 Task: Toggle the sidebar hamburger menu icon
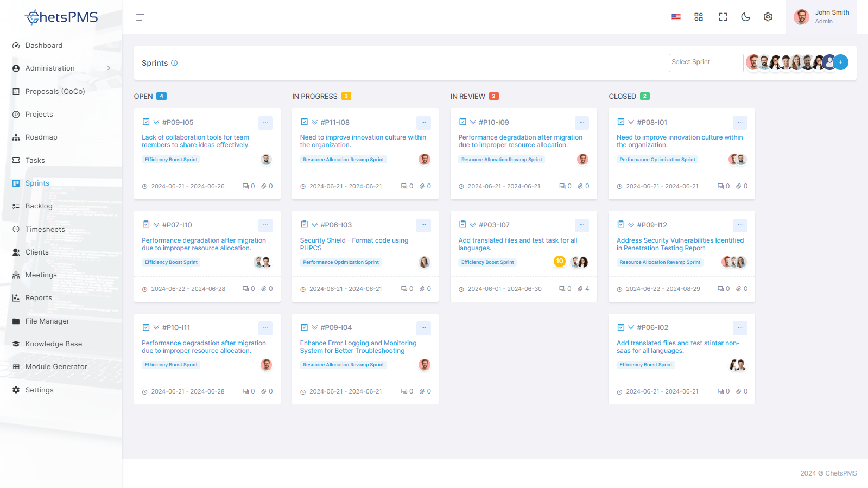[x=141, y=17]
